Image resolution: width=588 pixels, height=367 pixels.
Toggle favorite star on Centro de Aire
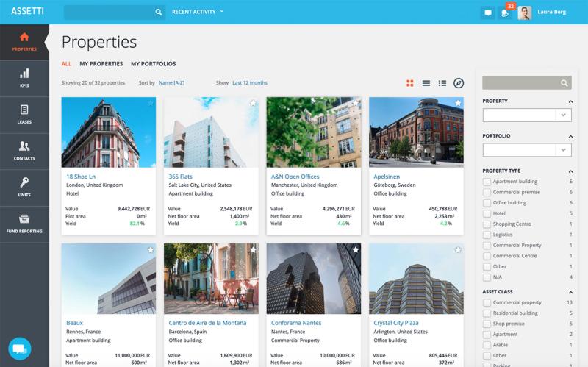[x=253, y=249]
